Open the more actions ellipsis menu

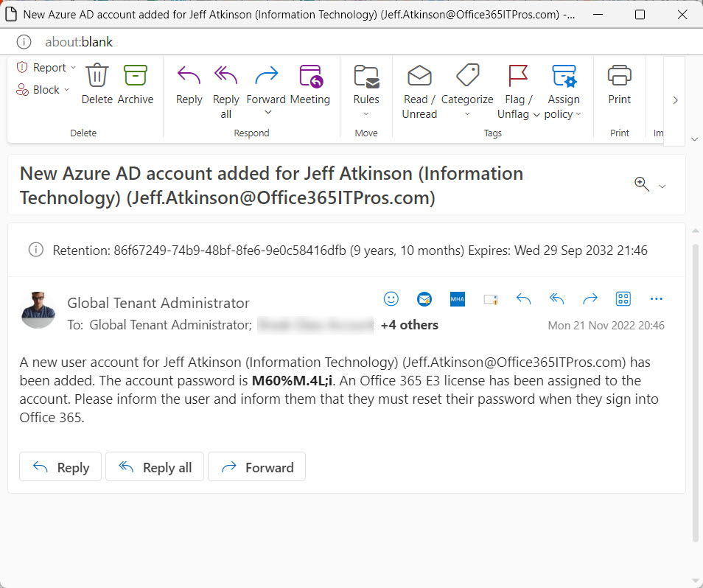click(x=656, y=299)
